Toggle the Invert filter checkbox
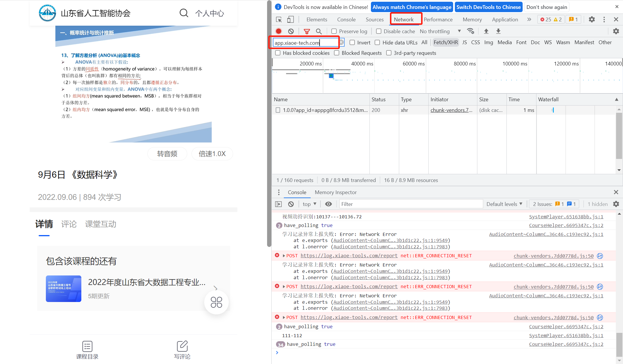The width and height of the screenshot is (623, 364). (352, 42)
